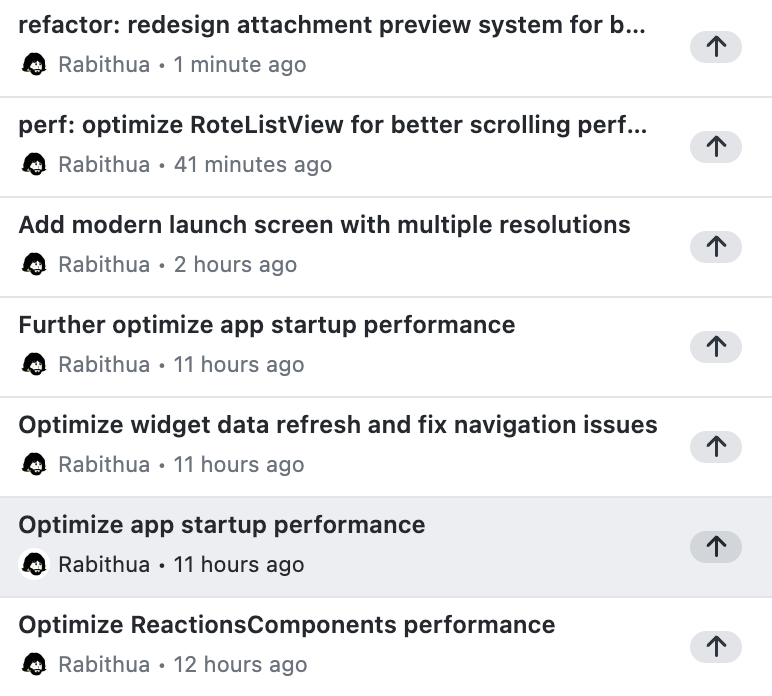Click avatar beside 12 hours ago commit
This screenshot has width=772, height=696.
tap(34, 665)
